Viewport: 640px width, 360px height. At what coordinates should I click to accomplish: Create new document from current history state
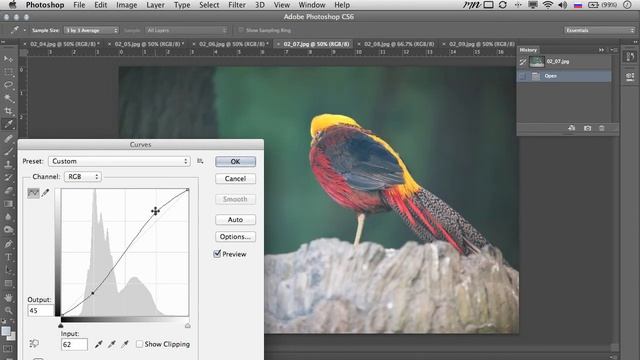tap(571, 128)
